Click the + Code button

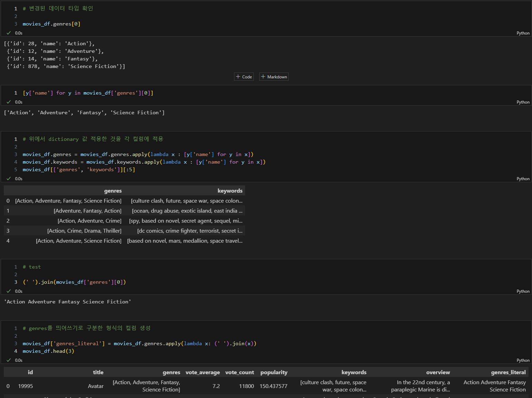point(244,77)
